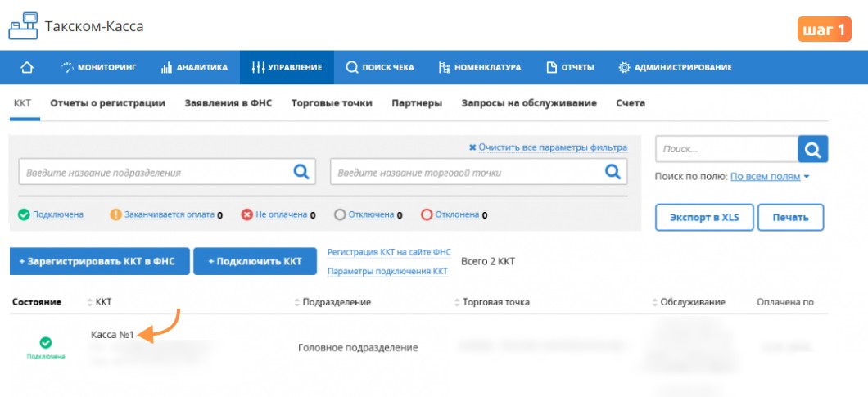Viewport: 868px width, 397px height.
Task: Focus the торговая точка name input field
Action: [479, 172]
